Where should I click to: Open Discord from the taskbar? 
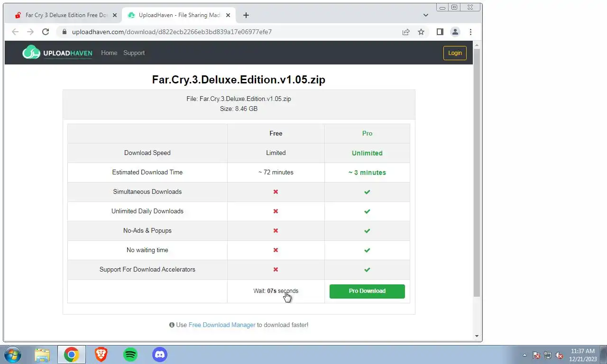coord(160,355)
